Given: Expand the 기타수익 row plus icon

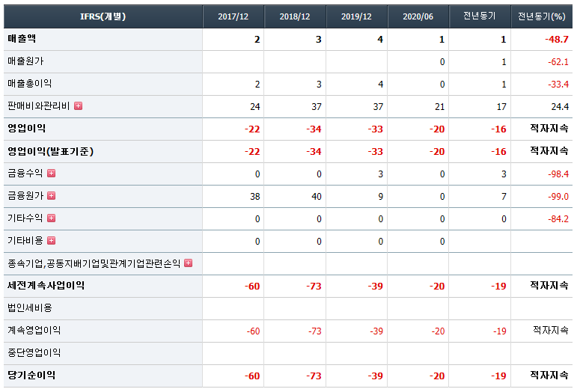Looking at the screenshot, I should (52, 218).
